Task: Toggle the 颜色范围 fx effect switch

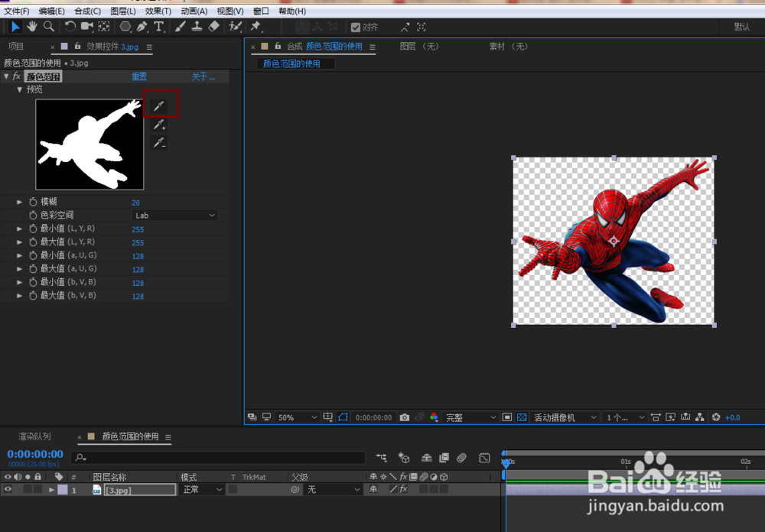Action: [x=17, y=76]
